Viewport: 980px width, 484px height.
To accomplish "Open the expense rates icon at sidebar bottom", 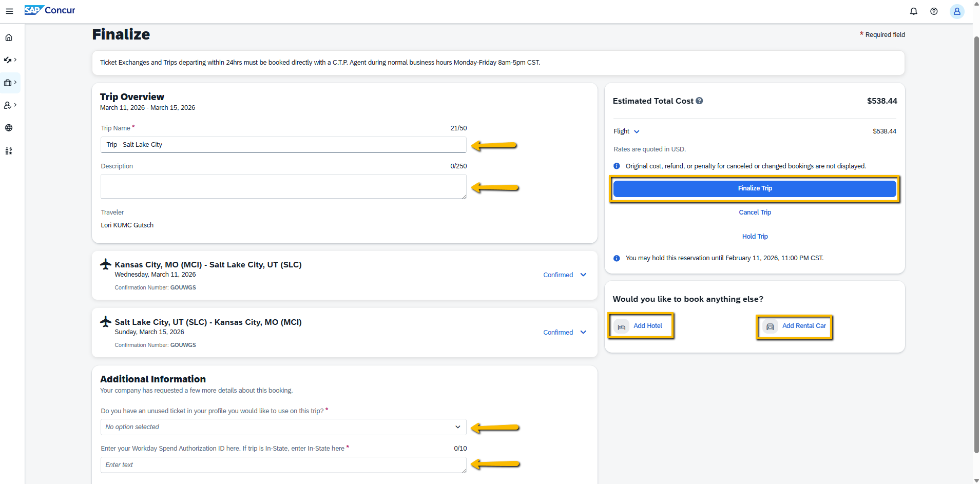I will tap(9, 150).
